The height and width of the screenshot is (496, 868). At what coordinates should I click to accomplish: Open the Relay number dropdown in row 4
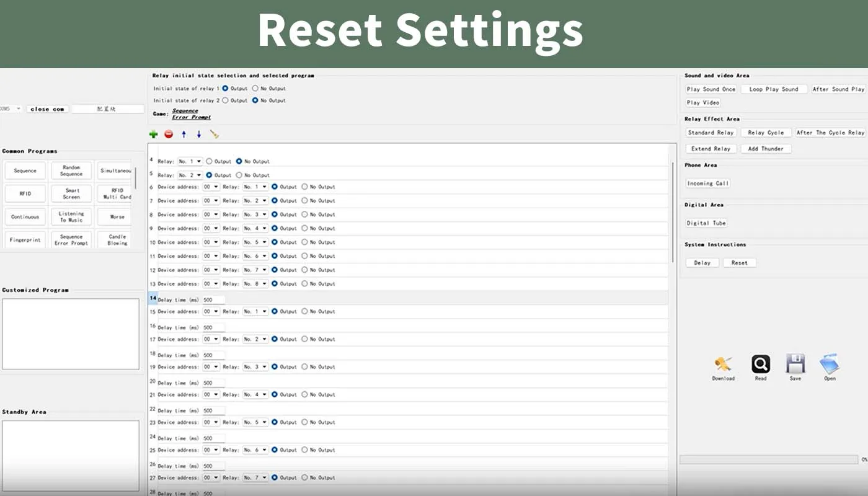pyautogui.click(x=190, y=161)
